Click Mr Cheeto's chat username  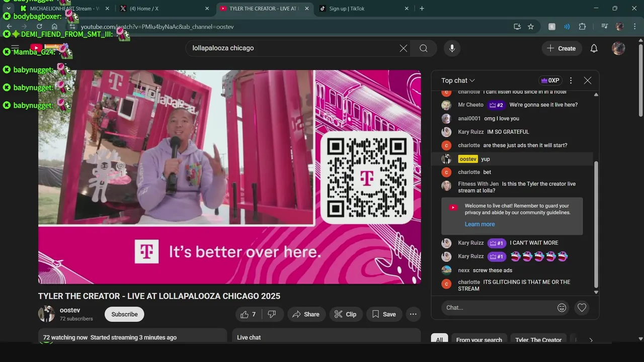pyautogui.click(x=470, y=105)
